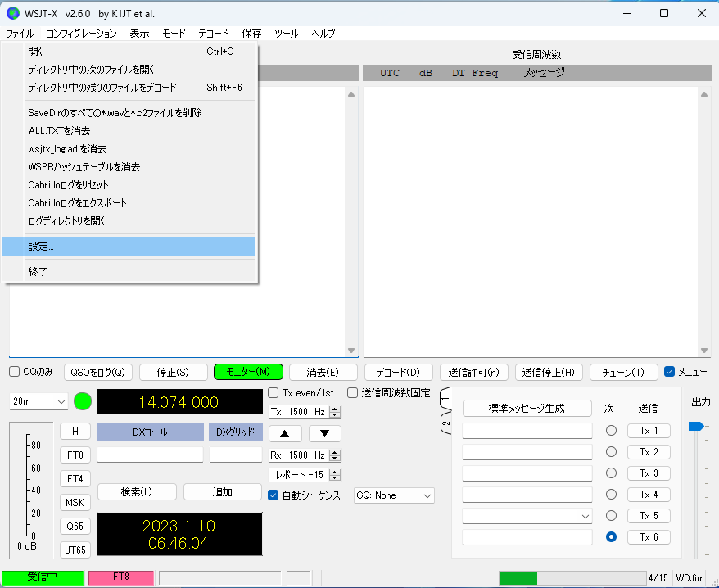Select the FT8 mode shortcut button

click(x=75, y=455)
